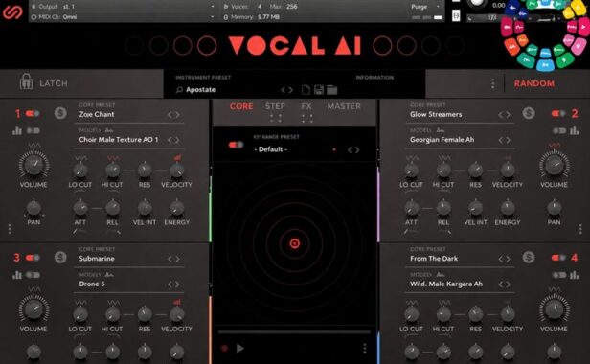
Task: Click the red velocity curve icon on layer 1
Action: click(177, 157)
